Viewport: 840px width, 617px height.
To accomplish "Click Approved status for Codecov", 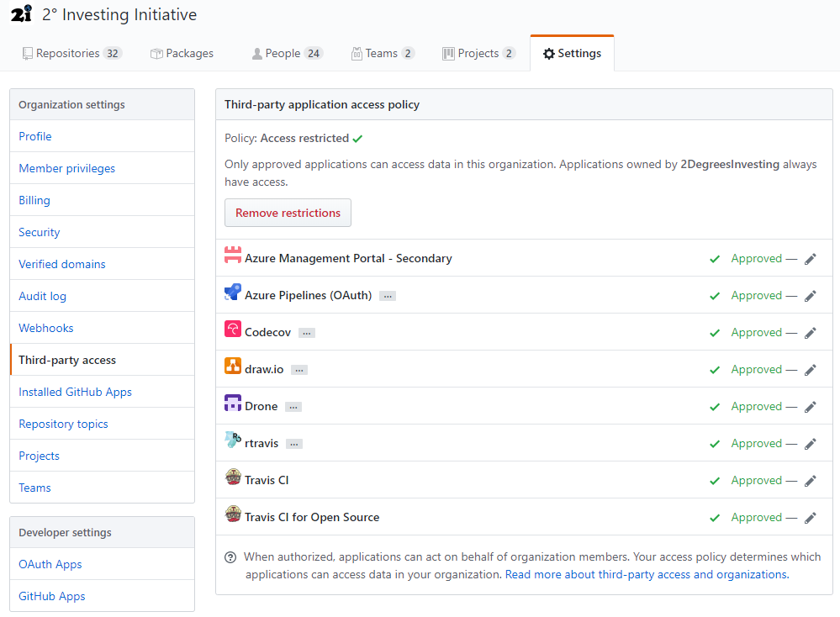I will coord(757,333).
